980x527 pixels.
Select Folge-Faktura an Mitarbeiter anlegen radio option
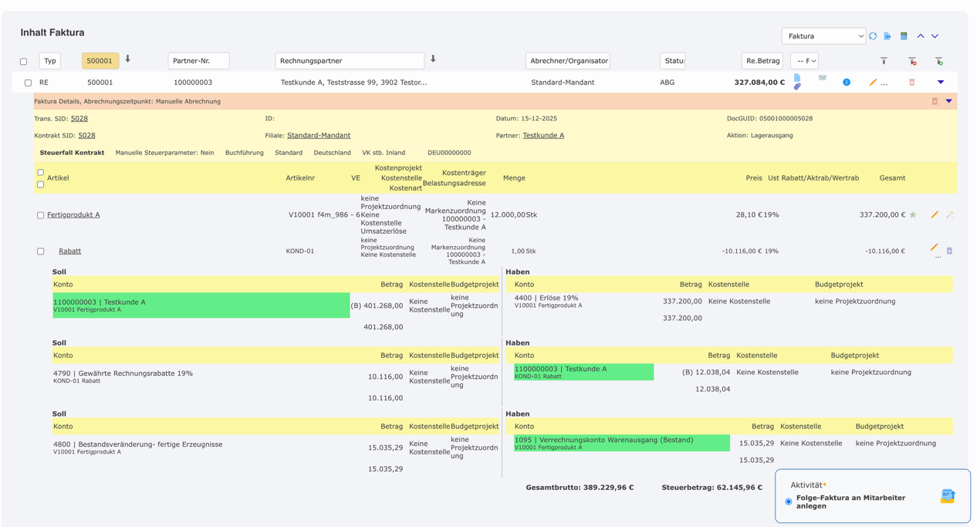click(x=789, y=502)
